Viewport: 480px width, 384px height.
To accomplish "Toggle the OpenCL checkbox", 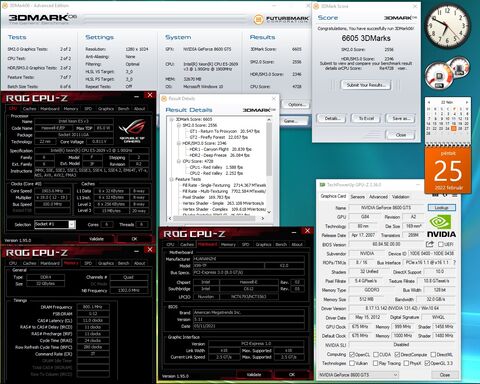I will coord(352,354).
